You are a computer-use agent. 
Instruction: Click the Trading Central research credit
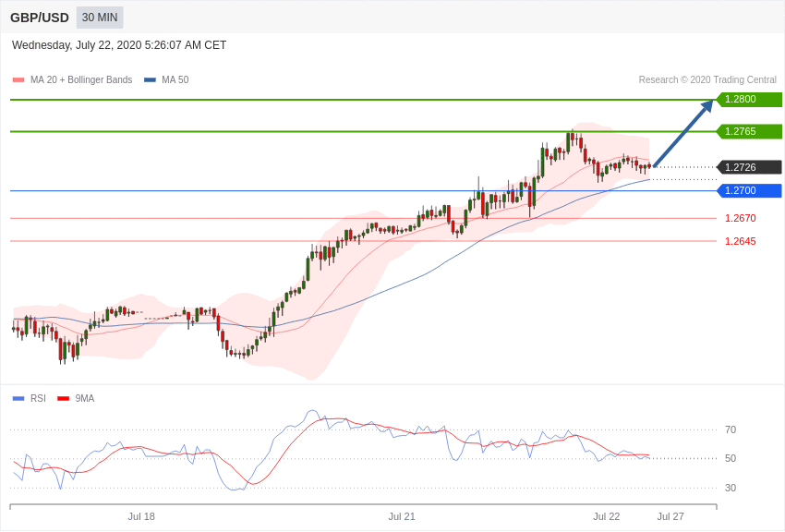tap(707, 80)
